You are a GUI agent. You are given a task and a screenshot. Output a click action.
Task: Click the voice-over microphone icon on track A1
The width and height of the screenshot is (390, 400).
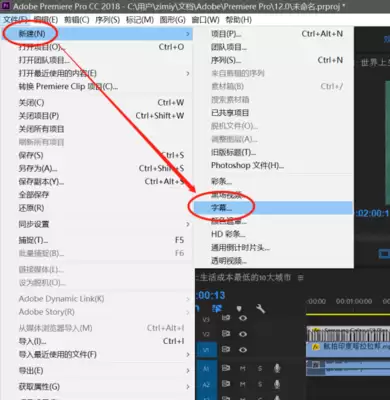pos(277,368)
